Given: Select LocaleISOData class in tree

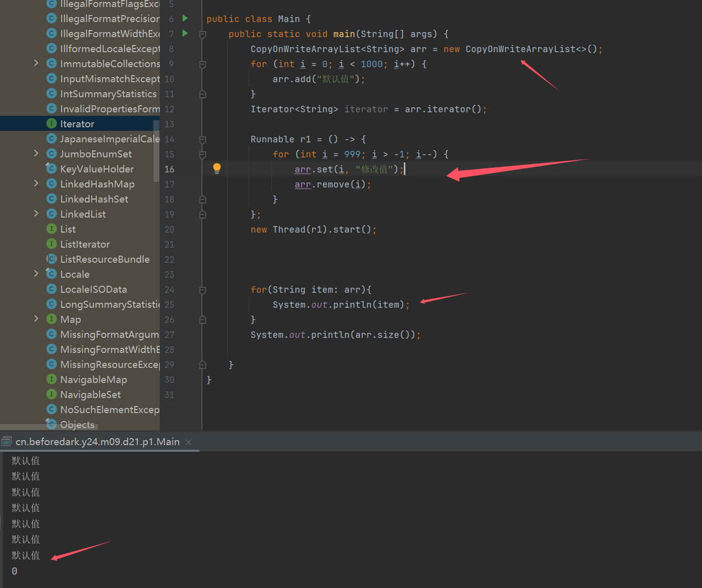Looking at the screenshot, I should tap(93, 289).
